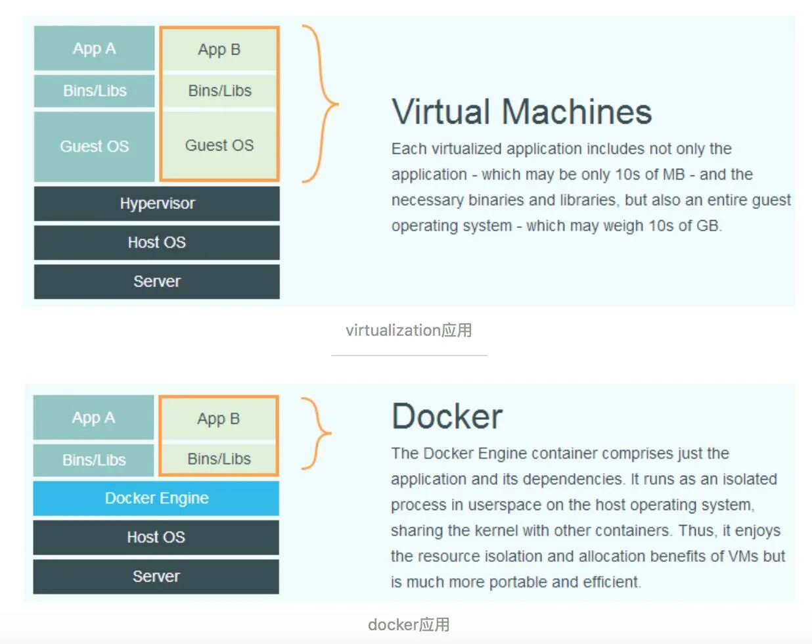Viewport: 812px width, 644px height.
Task: Click the line starting "the resource isolation and allocation"
Action: click(x=588, y=556)
